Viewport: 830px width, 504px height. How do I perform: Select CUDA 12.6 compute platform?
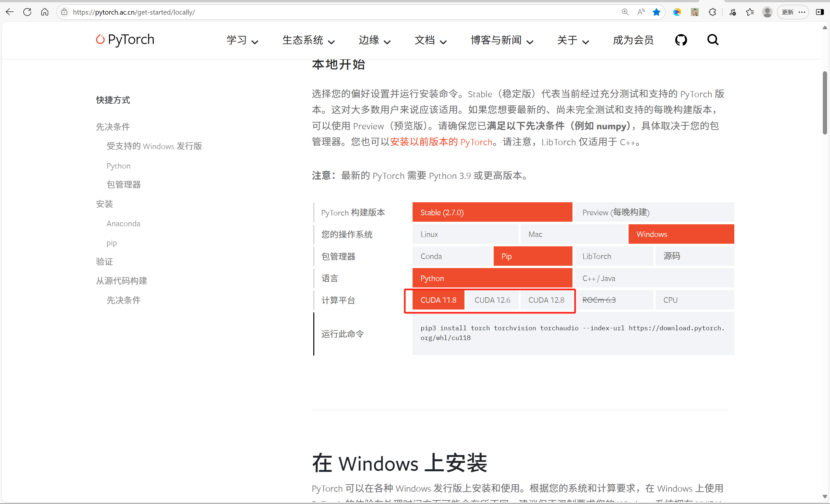coord(492,300)
